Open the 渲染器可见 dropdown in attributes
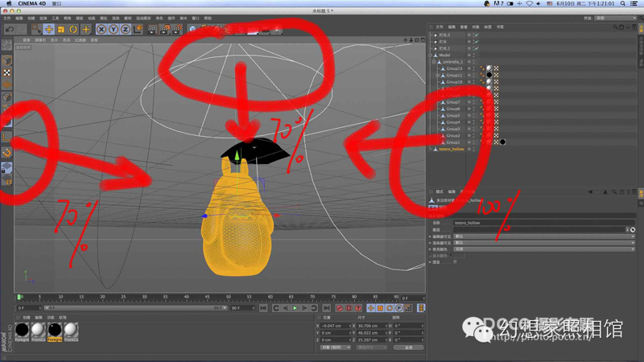644x362 pixels. pyautogui.click(x=544, y=243)
